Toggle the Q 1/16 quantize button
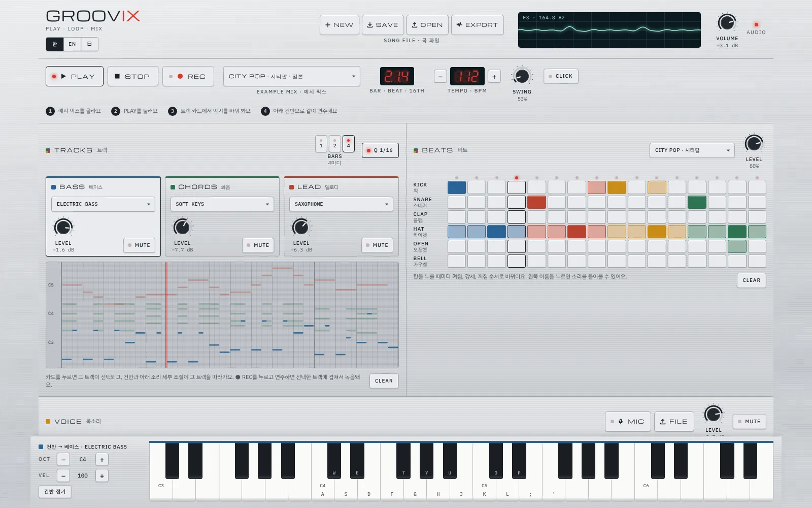This screenshot has width=812, height=508. pyautogui.click(x=380, y=150)
